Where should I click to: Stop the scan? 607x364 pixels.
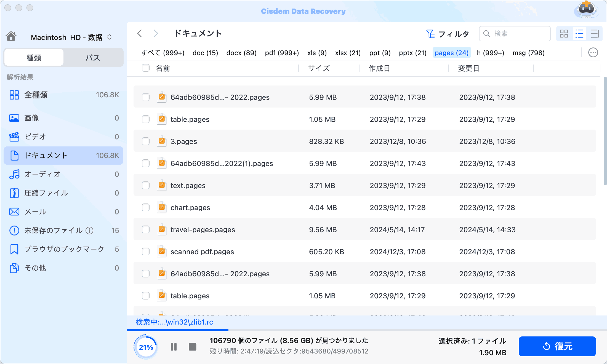[193, 347]
